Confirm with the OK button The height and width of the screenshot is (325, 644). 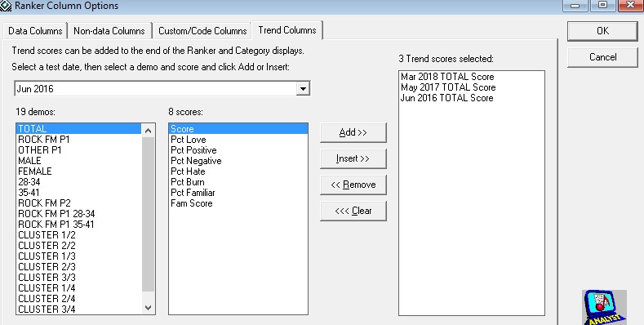coord(602,31)
